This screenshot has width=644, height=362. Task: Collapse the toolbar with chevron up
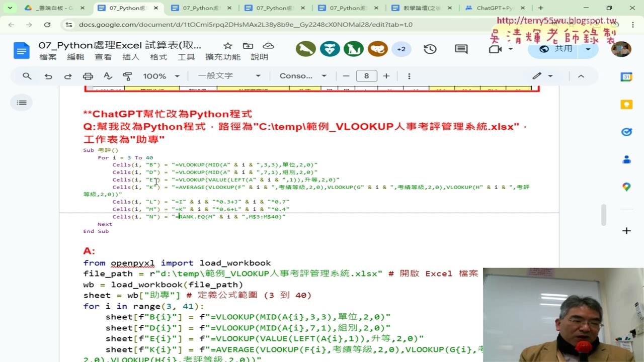[x=581, y=76]
